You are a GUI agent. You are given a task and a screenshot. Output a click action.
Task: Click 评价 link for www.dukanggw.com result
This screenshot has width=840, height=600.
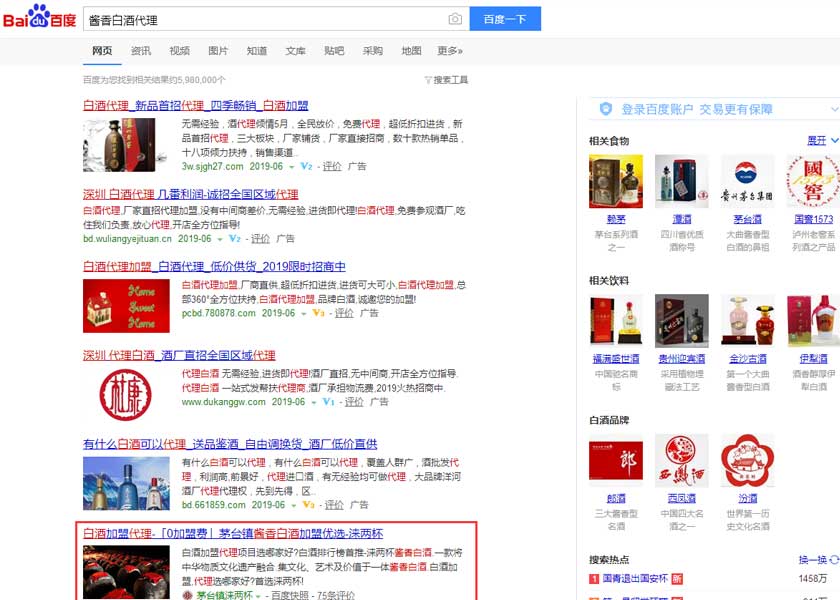354,402
